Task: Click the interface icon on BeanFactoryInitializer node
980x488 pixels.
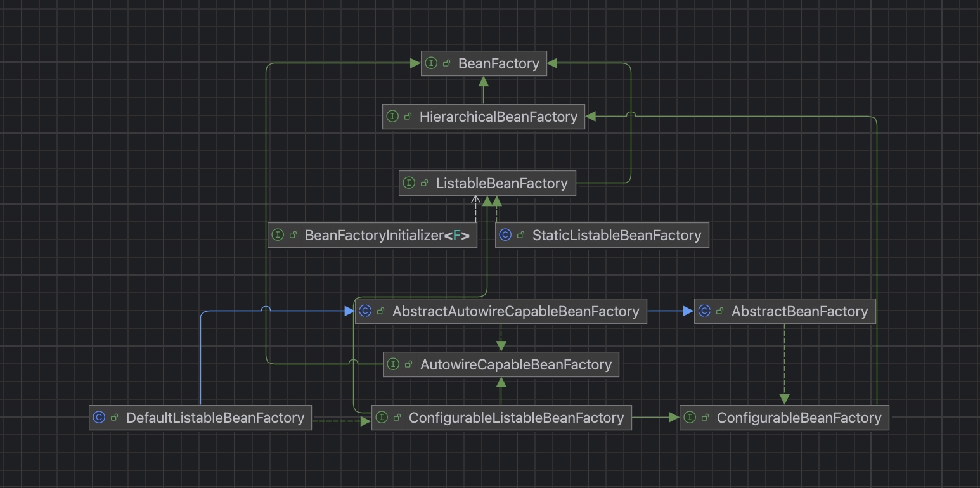Action: (x=279, y=234)
